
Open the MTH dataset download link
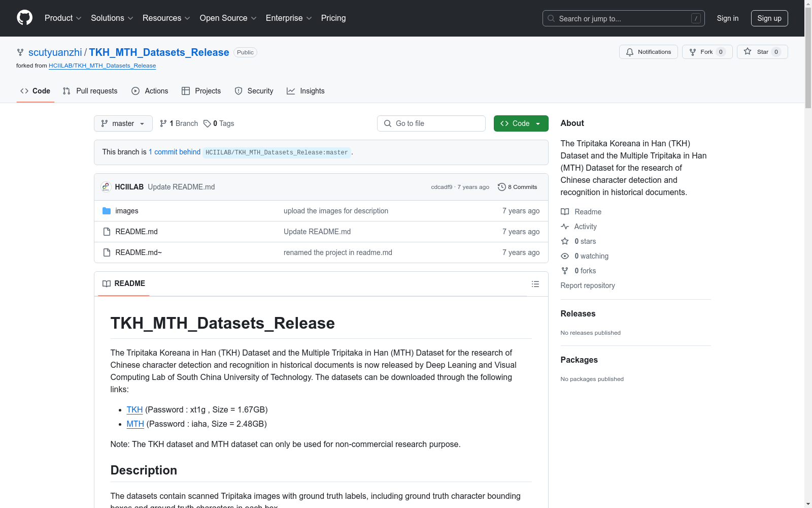coord(136,424)
